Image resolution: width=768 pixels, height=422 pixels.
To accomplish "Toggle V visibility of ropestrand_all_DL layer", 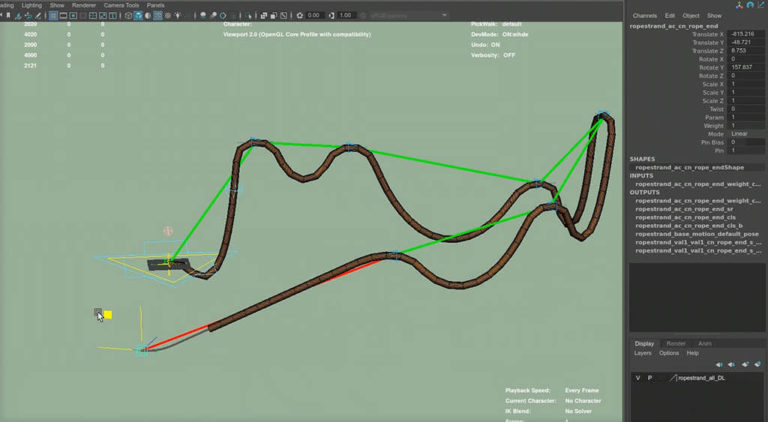I will click(x=638, y=378).
